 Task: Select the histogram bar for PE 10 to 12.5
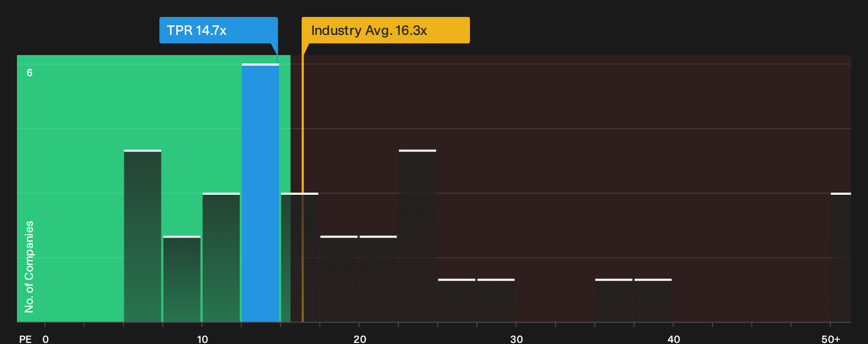pos(221,257)
